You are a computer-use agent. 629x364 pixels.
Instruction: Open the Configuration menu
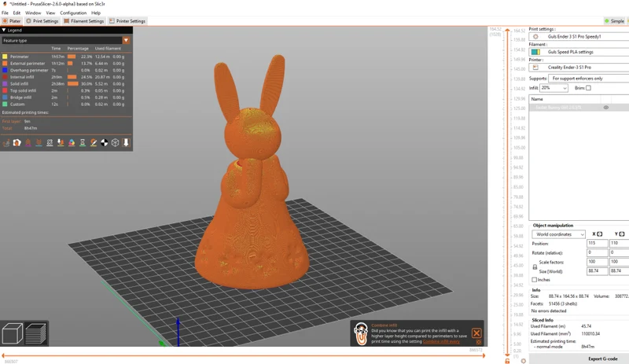[x=73, y=13]
